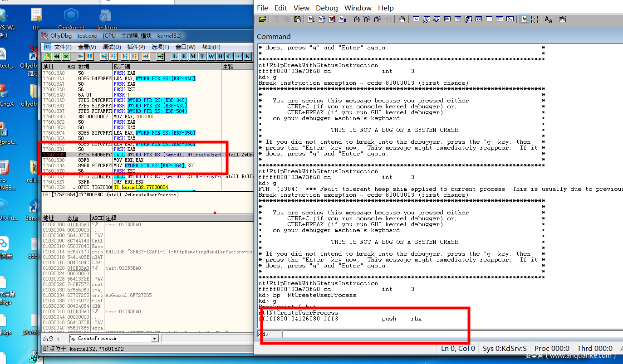Click WinDbg Break (hand) toolbar icon
Viewport: 623px width, 364px height.
[402, 19]
